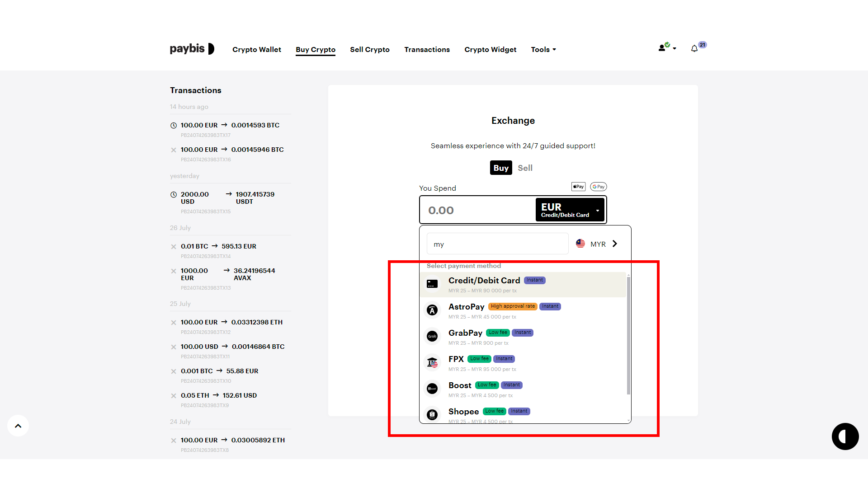Open Crypto Wallet page
Screen dimensions: 868x488
(257, 49)
